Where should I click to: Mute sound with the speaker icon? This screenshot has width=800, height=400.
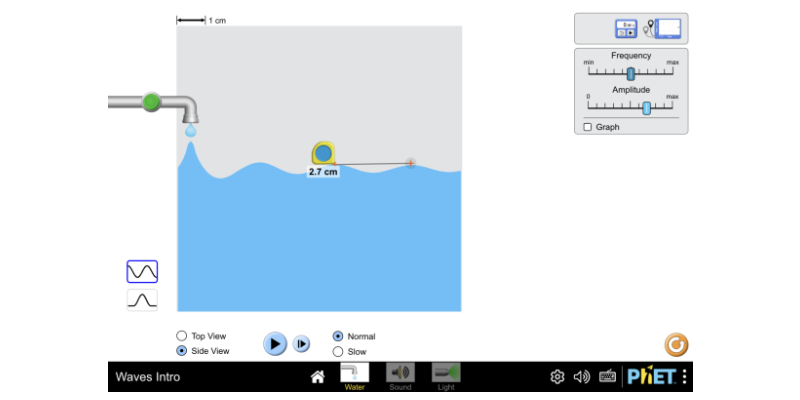pos(582,377)
